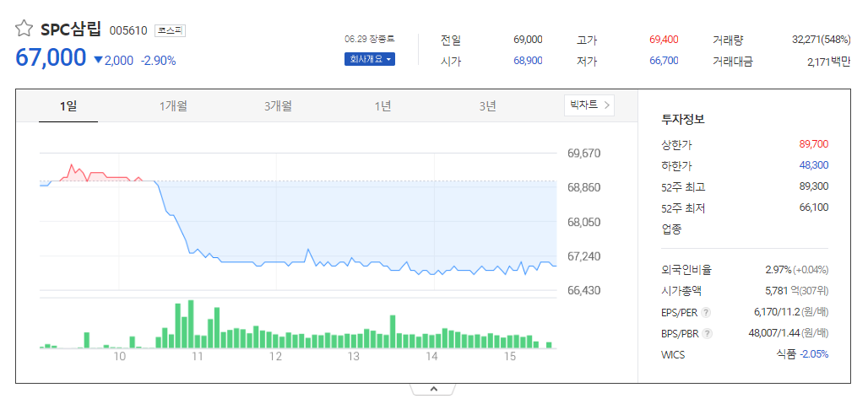This screenshot has height=404, width=868.
Task: Click the 14 o'clock time axis label
Action: 431,357
